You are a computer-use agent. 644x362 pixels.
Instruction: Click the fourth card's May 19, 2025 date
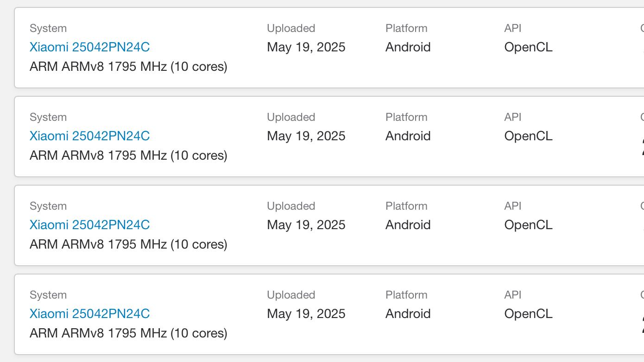[x=306, y=314]
